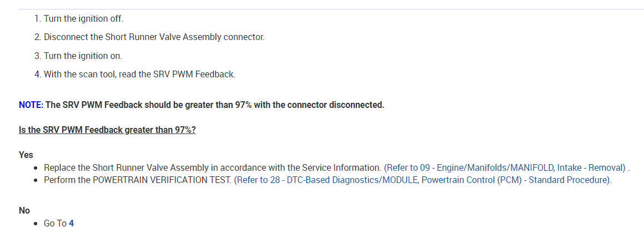Open the Intake Manifold Removal reference link
The width and height of the screenshot is (644, 242).
(505, 167)
